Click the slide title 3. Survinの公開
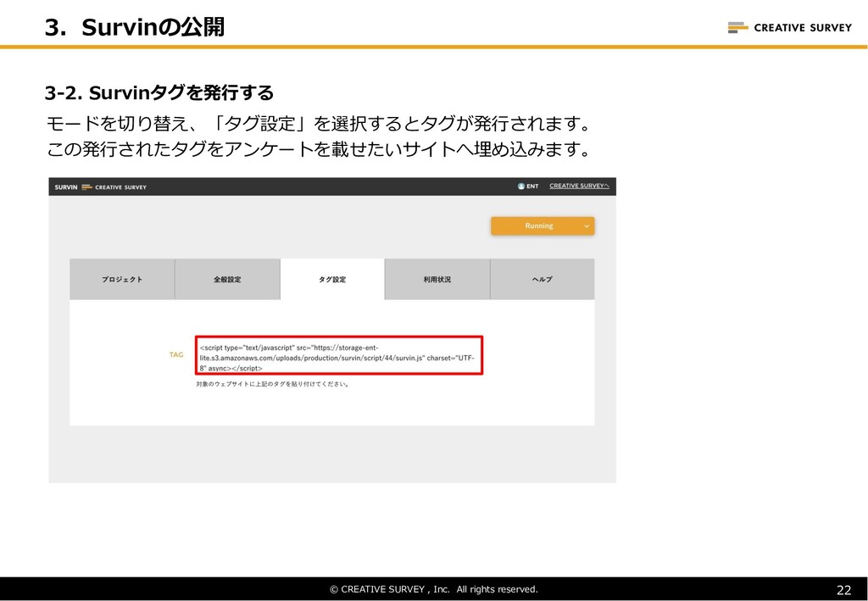 tap(135, 27)
